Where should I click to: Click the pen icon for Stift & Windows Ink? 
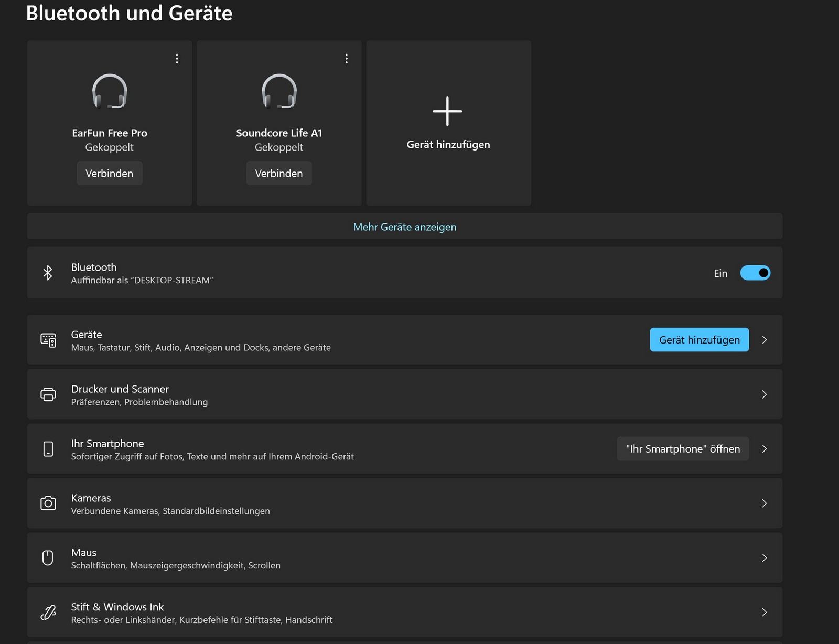click(x=48, y=613)
